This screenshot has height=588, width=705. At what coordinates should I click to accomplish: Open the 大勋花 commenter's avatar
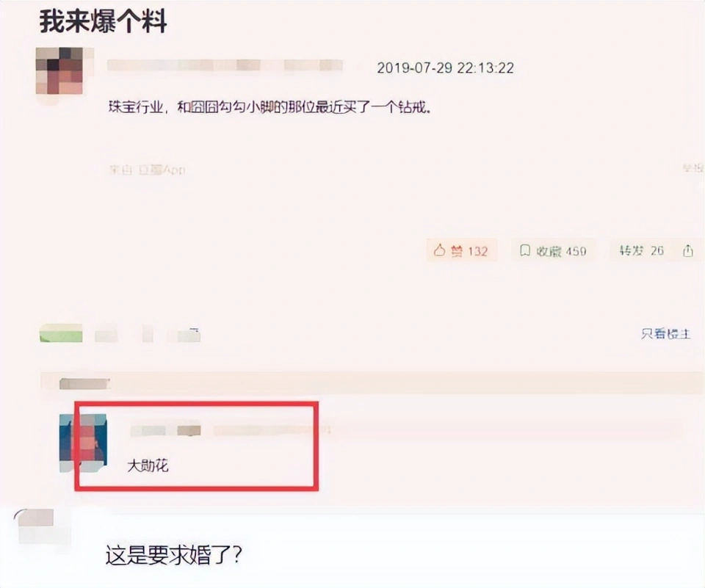tap(83, 443)
